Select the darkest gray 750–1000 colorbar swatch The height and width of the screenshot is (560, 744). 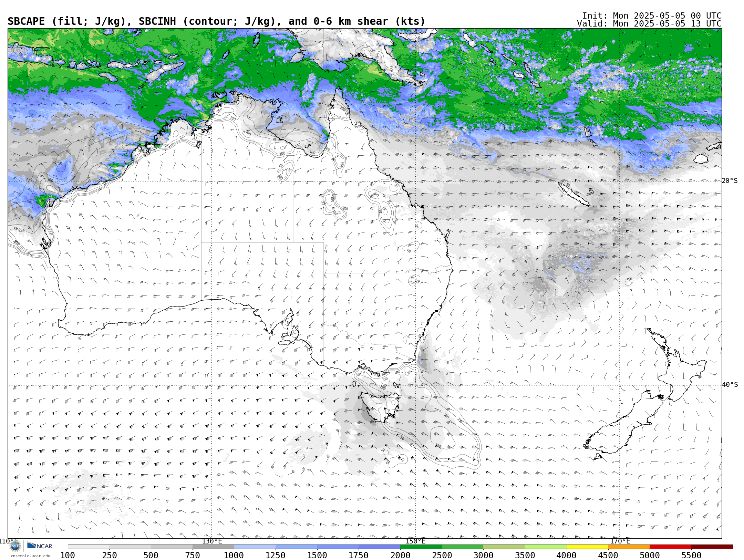(x=213, y=547)
